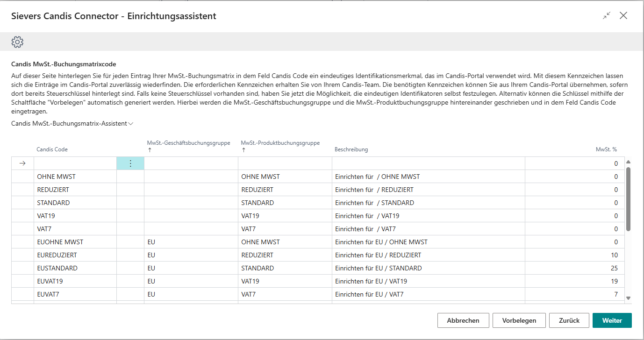
Task: Click the Vorbelegen button
Action: pyautogui.click(x=519, y=320)
